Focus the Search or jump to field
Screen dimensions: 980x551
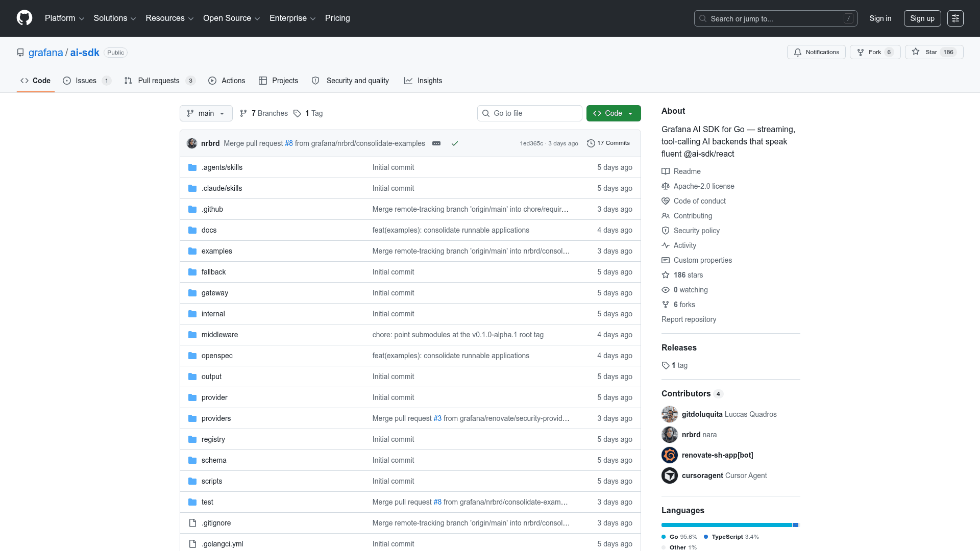click(x=775, y=18)
